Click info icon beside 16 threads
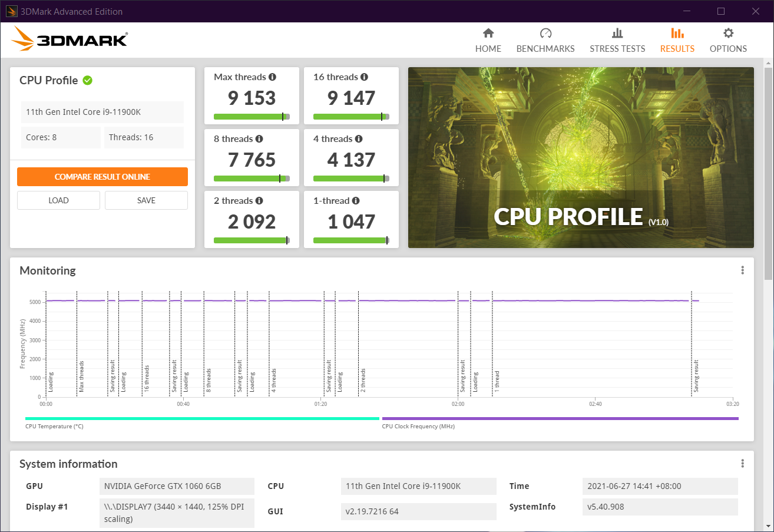Image resolution: width=774 pixels, height=532 pixels. pyautogui.click(x=364, y=77)
